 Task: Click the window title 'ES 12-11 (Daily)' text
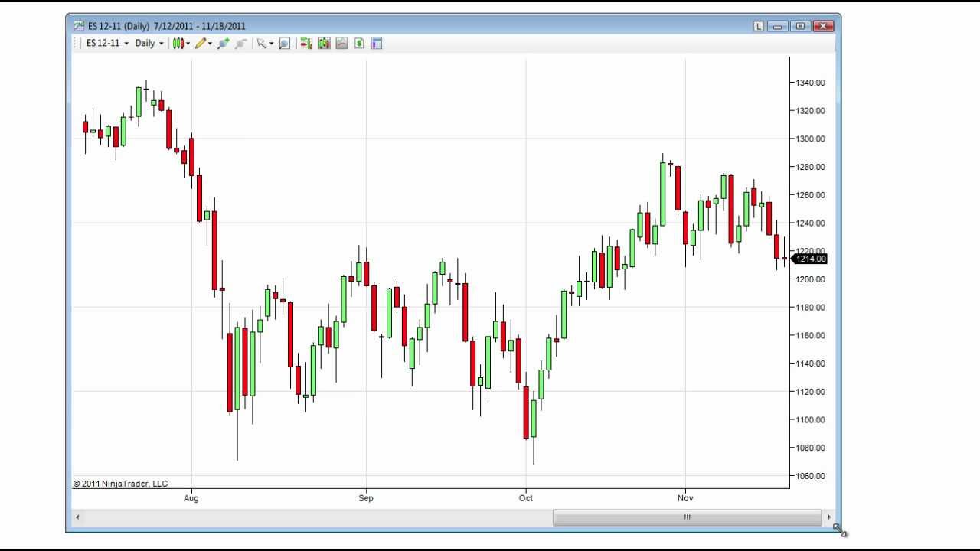tap(119, 26)
